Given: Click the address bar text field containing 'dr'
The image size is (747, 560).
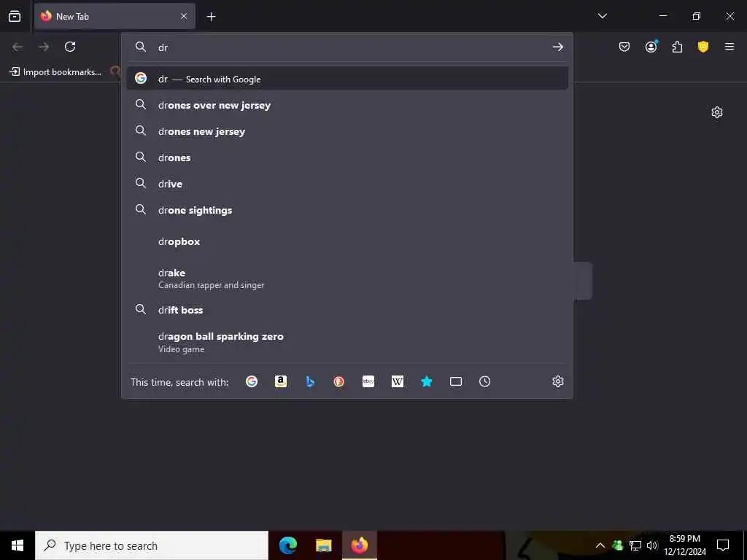Looking at the screenshot, I should point(352,47).
